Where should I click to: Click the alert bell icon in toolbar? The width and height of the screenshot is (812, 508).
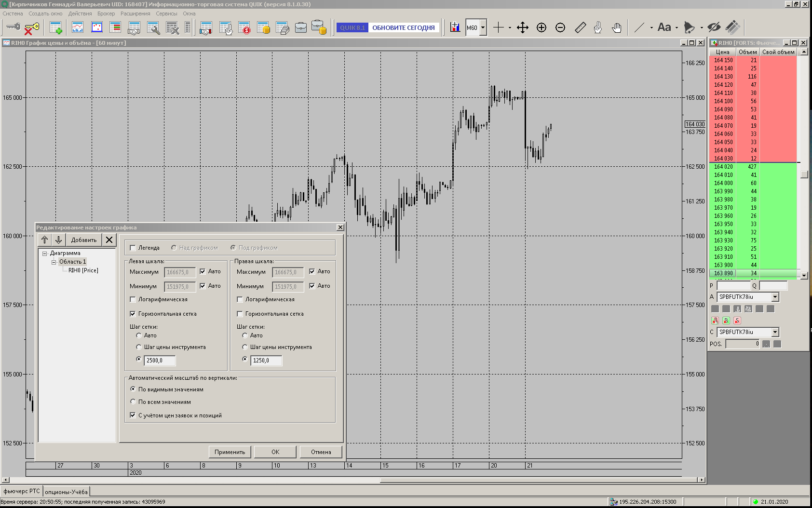point(690,27)
